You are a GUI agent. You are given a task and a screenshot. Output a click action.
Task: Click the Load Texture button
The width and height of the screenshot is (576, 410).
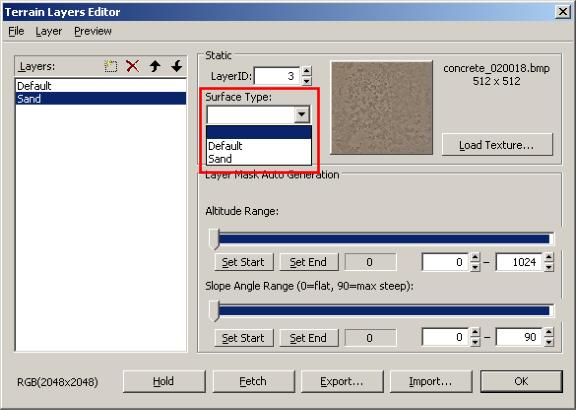tap(497, 145)
